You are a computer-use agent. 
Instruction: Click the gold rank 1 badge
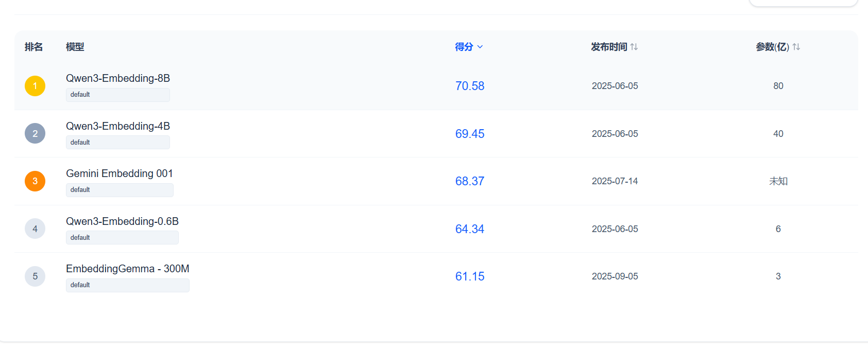tap(35, 86)
